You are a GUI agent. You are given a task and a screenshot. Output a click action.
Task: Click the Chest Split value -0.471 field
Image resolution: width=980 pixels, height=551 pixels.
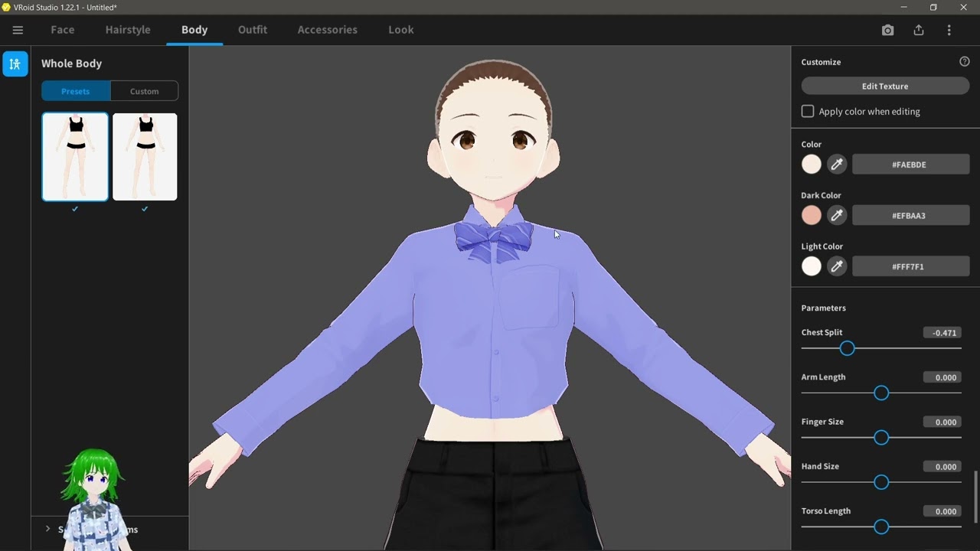pyautogui.click(x=942, y=333)
